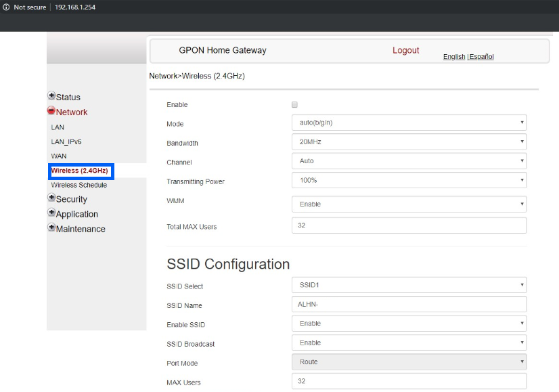The image size is (559, 392).
Task: Open the SSID Select dropdown
Action: pyautogui.click(x=409, y=285)
